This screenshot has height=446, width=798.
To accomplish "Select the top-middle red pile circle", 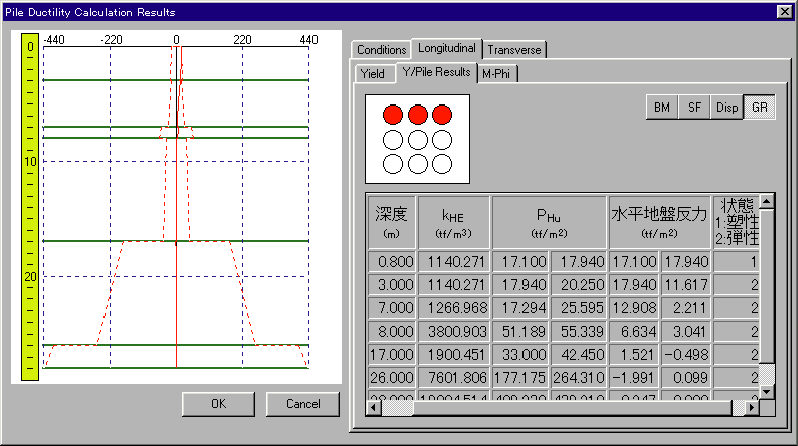I will pos(417,114).
